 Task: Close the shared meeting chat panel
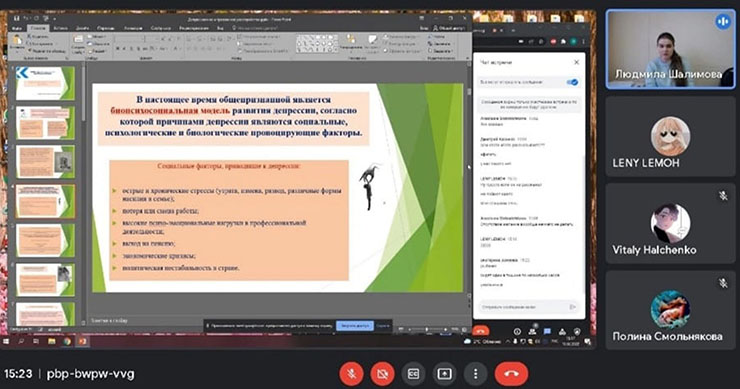pyautogui.click(x=576, y=62)
